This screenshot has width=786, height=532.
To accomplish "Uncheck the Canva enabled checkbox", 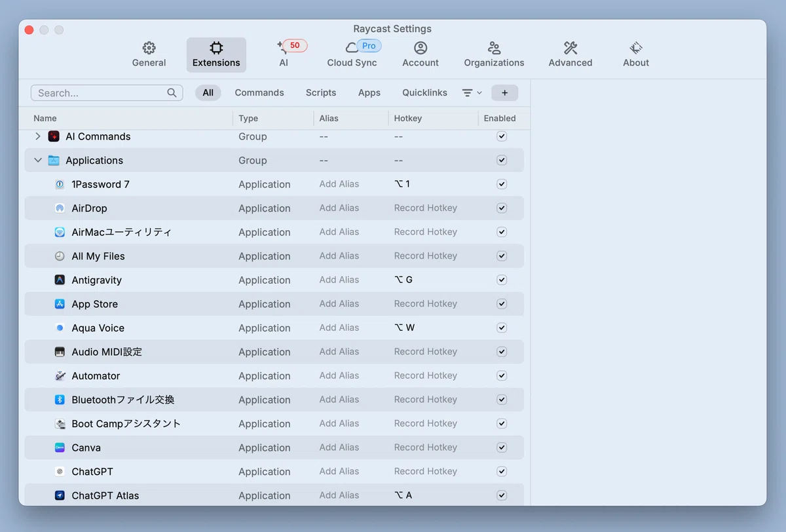I will tap(502, 447).
